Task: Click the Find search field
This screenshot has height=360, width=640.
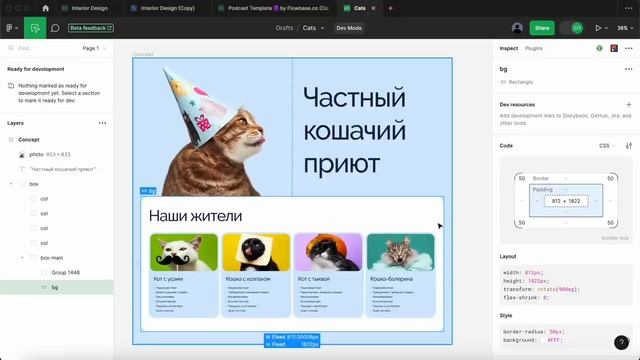Action: click(x=41, y=48)
